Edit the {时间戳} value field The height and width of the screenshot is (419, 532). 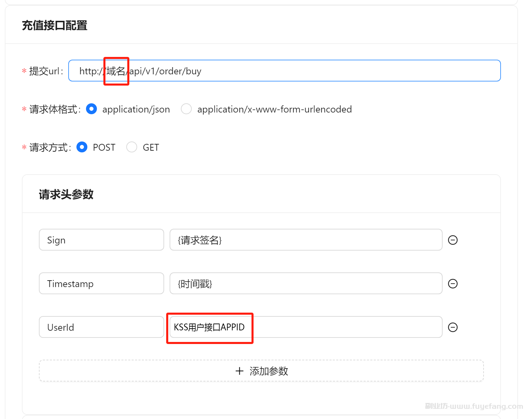pyautogui.click(x=306, y=283)
